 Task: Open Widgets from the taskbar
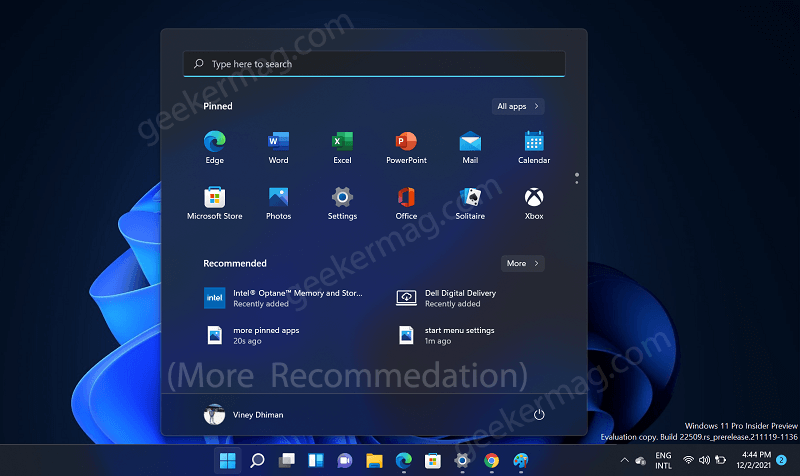coord(316,461)
